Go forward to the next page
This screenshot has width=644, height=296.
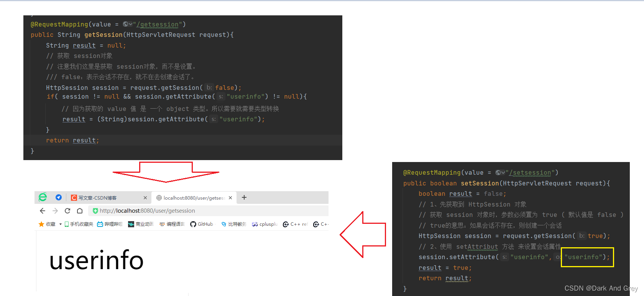[55, 211]
